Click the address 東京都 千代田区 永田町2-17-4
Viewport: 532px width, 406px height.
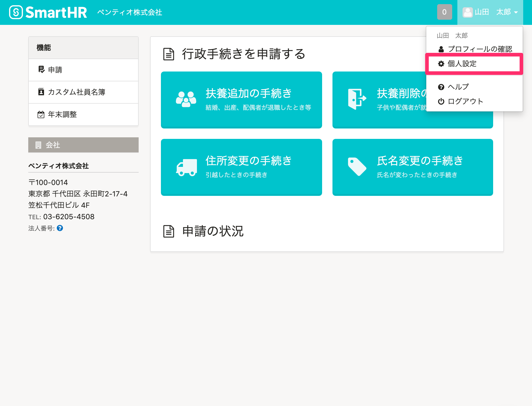(x=78, y=194)
